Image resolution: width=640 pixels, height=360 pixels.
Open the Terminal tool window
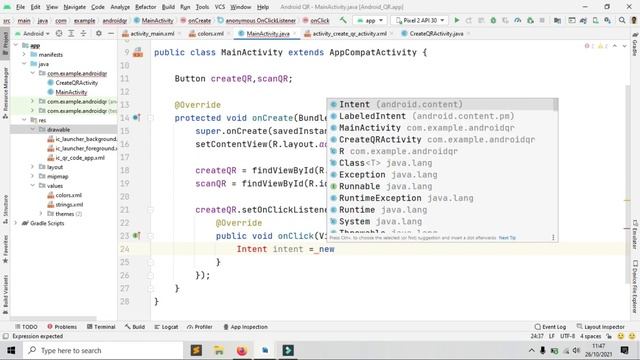pyautogui.click(x=101, y=327)
